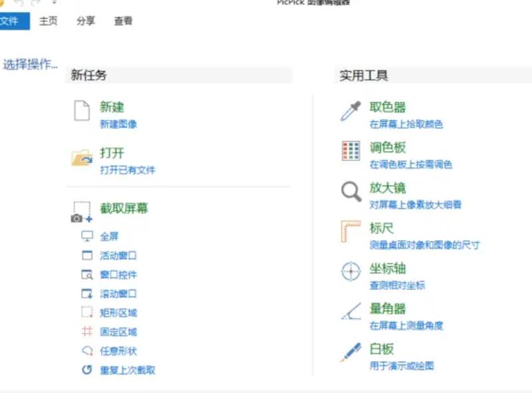
Task: Launch 放大镜 tool link
Action: pyautogui.click(x=388, y=188)
